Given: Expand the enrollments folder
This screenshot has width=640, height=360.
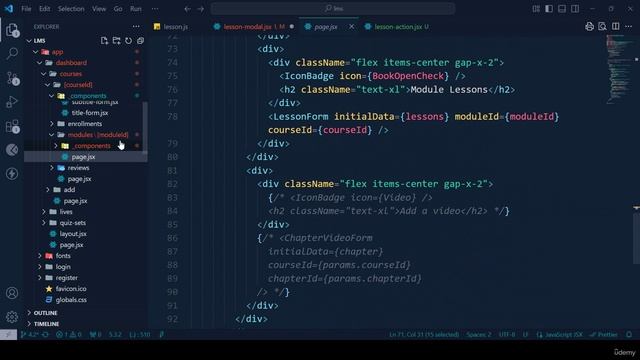Looking at the screenshot, I should [52, 124].
